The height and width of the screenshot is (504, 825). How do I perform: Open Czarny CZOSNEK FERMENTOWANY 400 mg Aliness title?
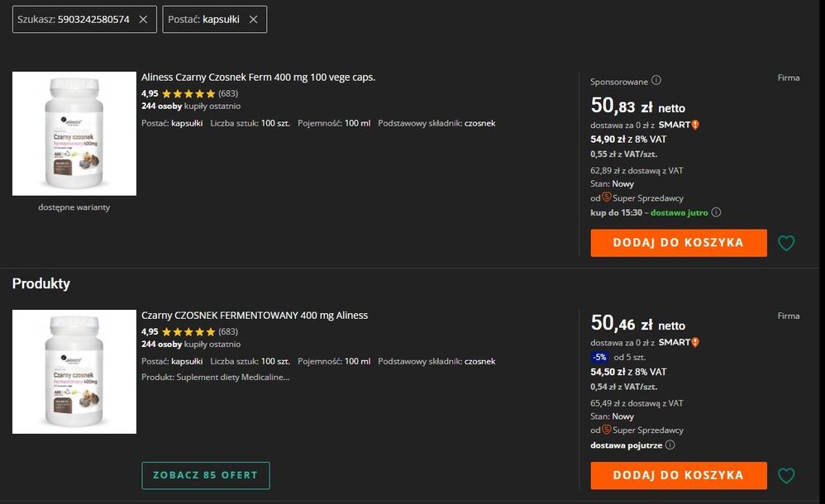tap(255, 316)
